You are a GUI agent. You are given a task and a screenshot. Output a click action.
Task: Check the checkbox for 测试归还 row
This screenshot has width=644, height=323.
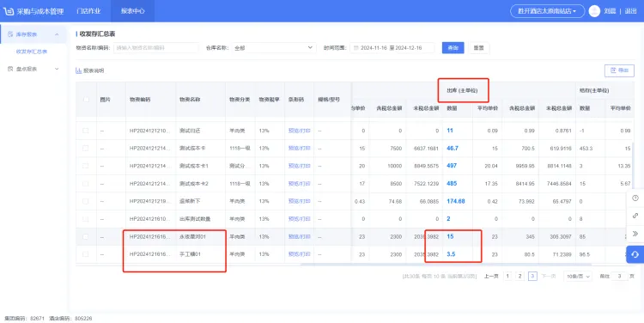point(85,131)
